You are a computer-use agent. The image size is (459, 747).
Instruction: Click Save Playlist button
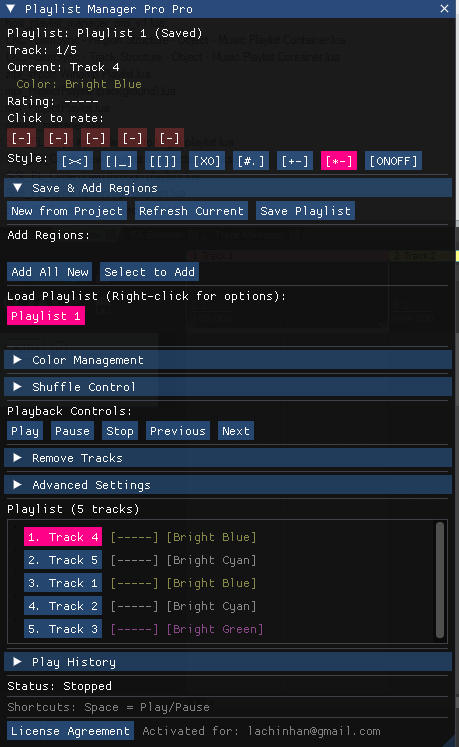pyautogui.click(x=306, y=211)
